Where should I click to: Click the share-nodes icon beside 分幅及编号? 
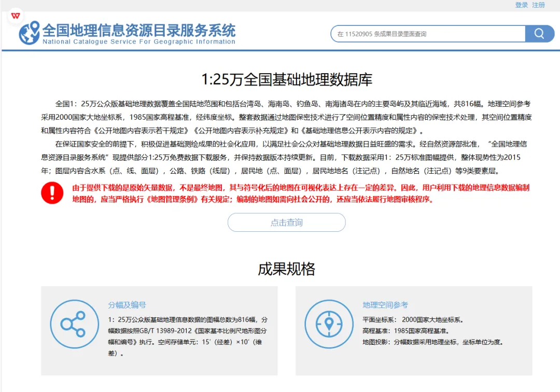coord(74,324)
